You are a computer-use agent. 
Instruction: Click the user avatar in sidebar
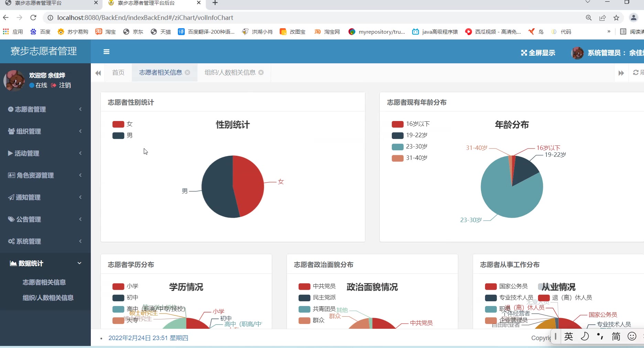[x=14, y=80]
